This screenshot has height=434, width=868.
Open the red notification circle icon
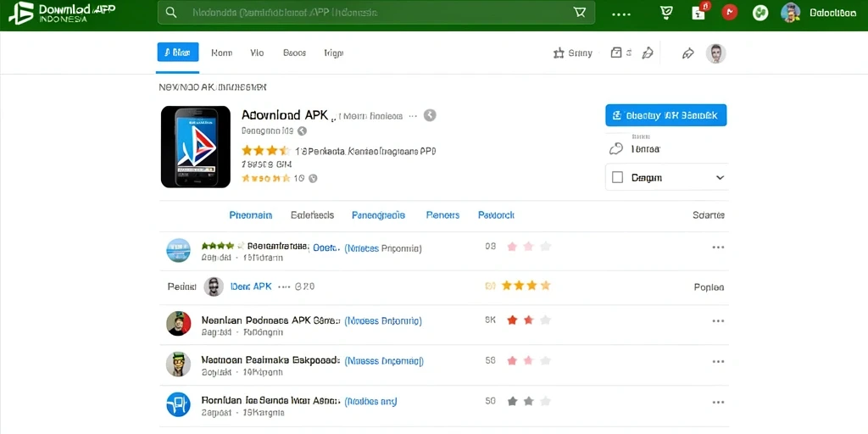click(x=730, y=12)
